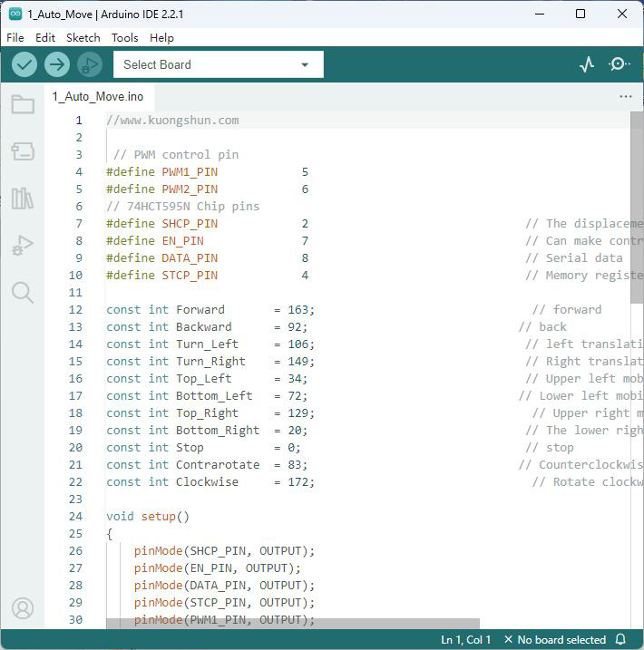Image resolution: width=644 pixels, height=650 pixels.
Task: Open the Serial Monitor
Action: (x=619, y=64)
